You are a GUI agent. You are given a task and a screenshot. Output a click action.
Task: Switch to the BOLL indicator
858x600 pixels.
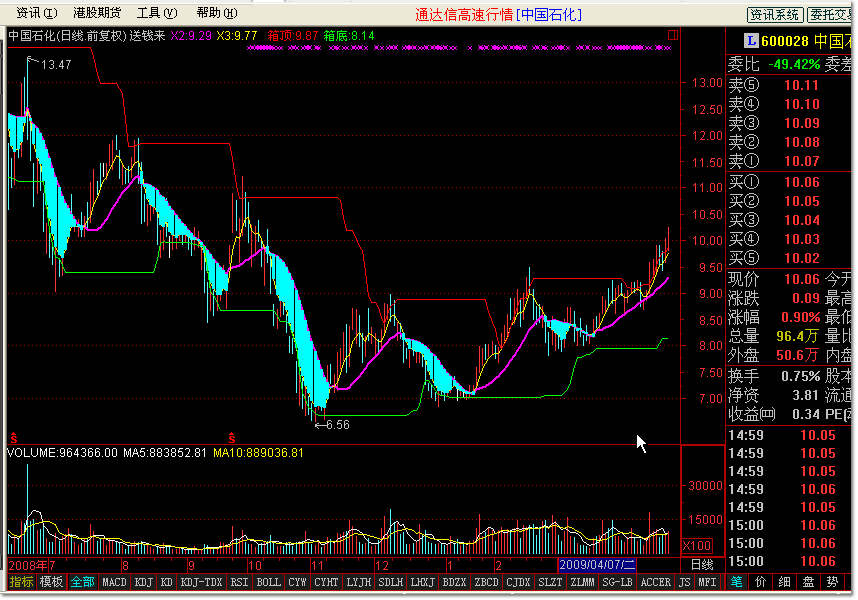click(x=268, y=582)
